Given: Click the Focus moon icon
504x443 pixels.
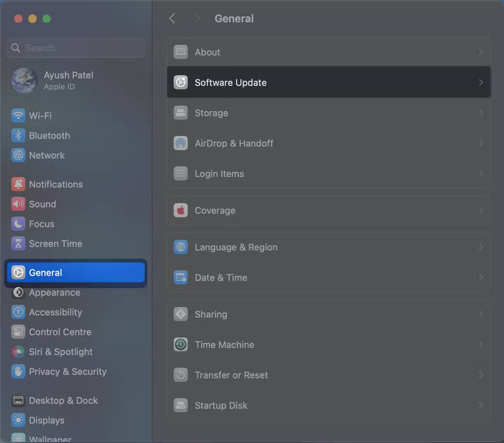Looking at the screenshot, I should pos(18,224).
